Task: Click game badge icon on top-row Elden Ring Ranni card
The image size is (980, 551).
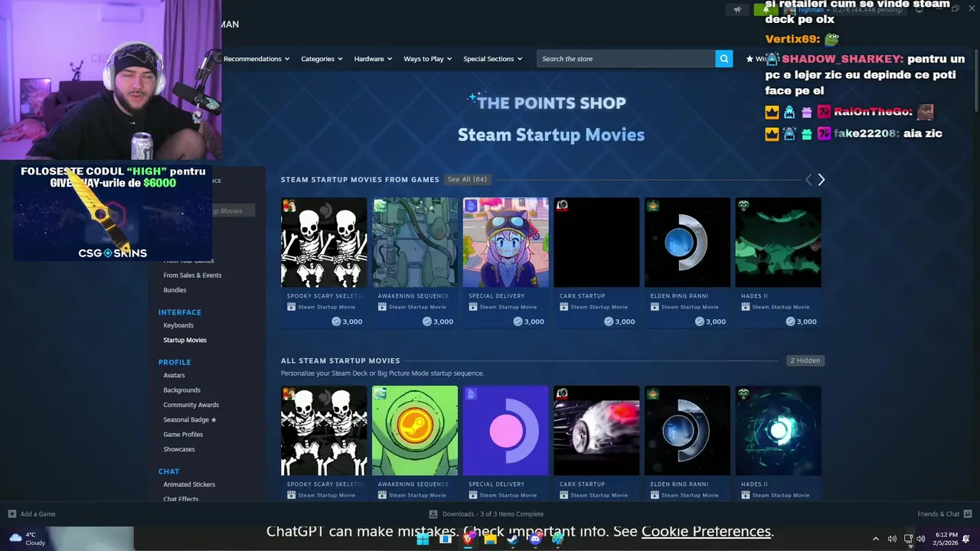Action: pos(652,205)
